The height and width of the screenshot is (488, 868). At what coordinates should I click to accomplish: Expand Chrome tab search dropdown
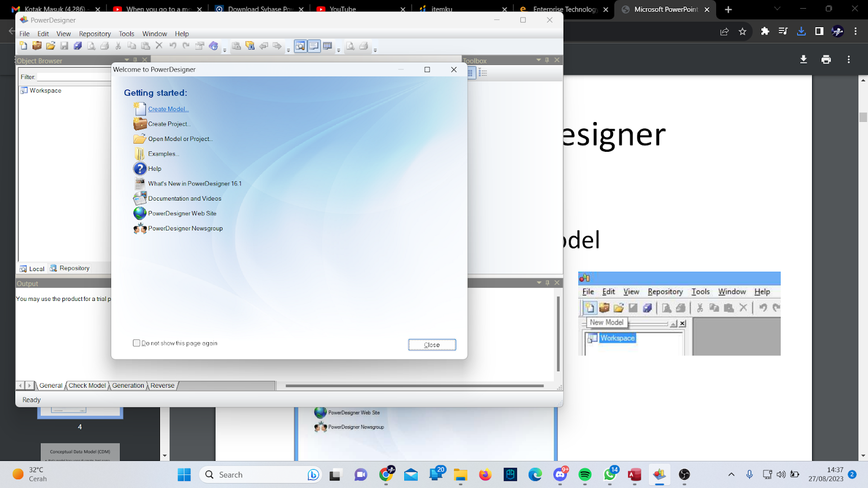(777, 9)
